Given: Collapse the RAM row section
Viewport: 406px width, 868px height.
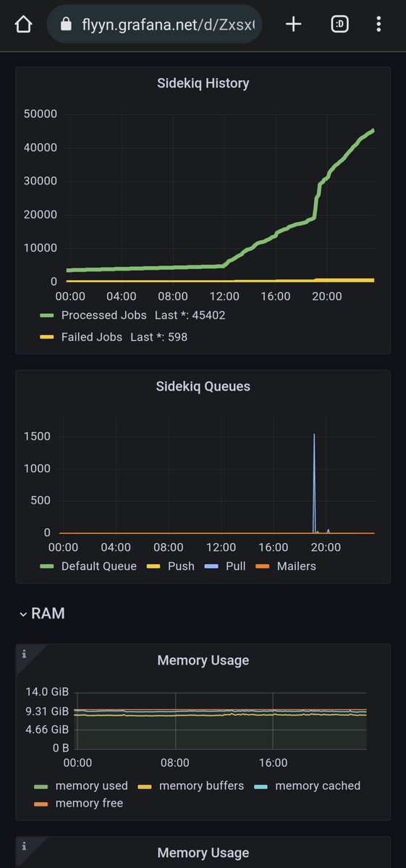Looking at the screenshot, I should pyautogui.click(x=43, y=613).
